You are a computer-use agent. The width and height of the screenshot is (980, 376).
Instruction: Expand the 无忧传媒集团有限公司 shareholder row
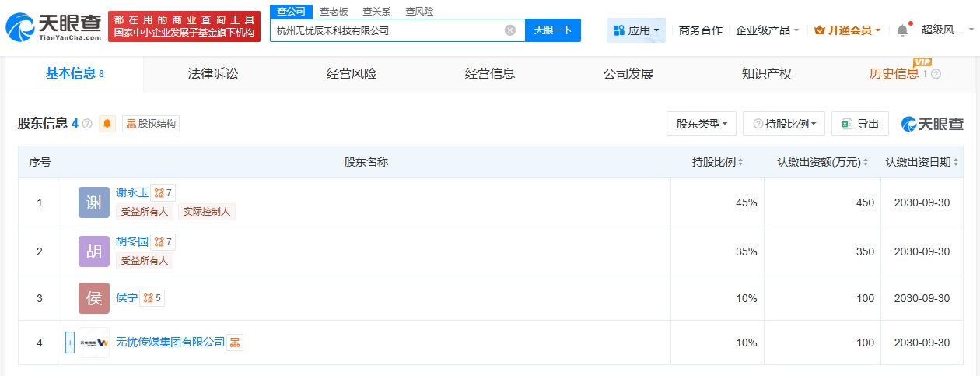click(70, 343)
